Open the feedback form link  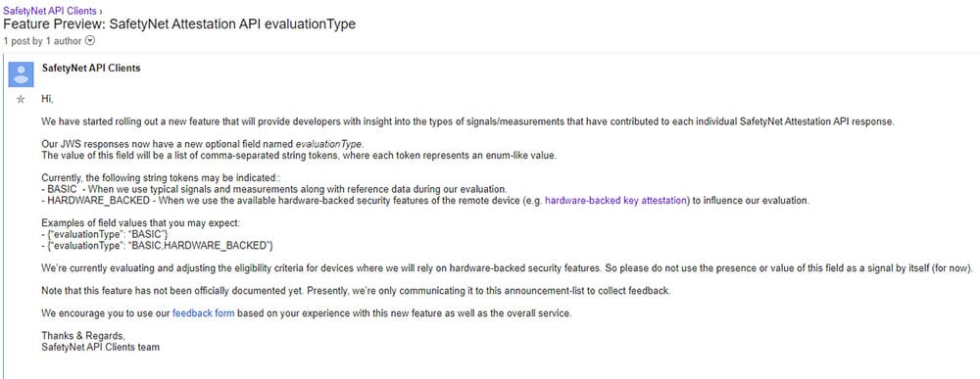203,313
